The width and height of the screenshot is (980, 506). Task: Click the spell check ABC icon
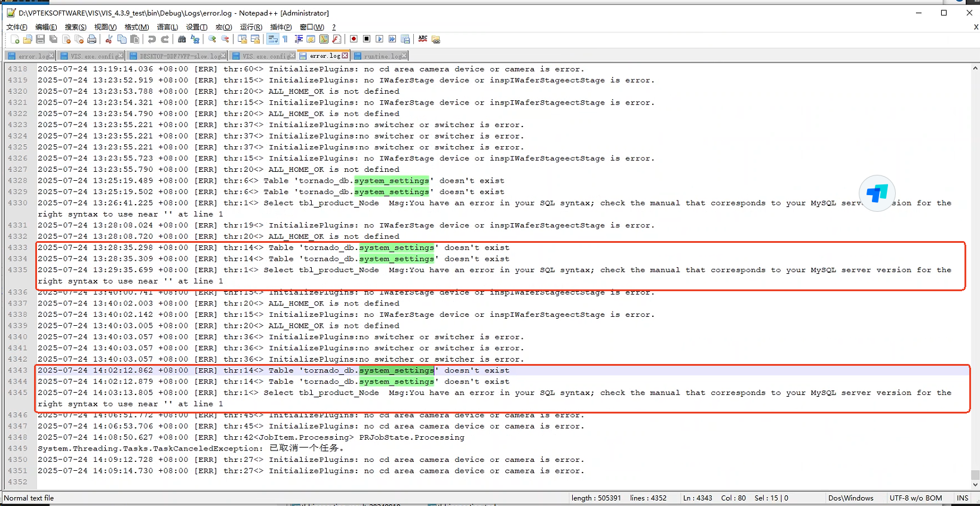pyautogui.click(x=423, y=39)
